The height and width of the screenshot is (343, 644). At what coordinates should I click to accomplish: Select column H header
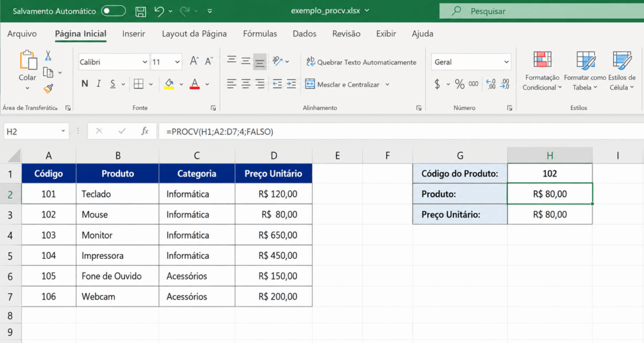click(x=550, y=156)
